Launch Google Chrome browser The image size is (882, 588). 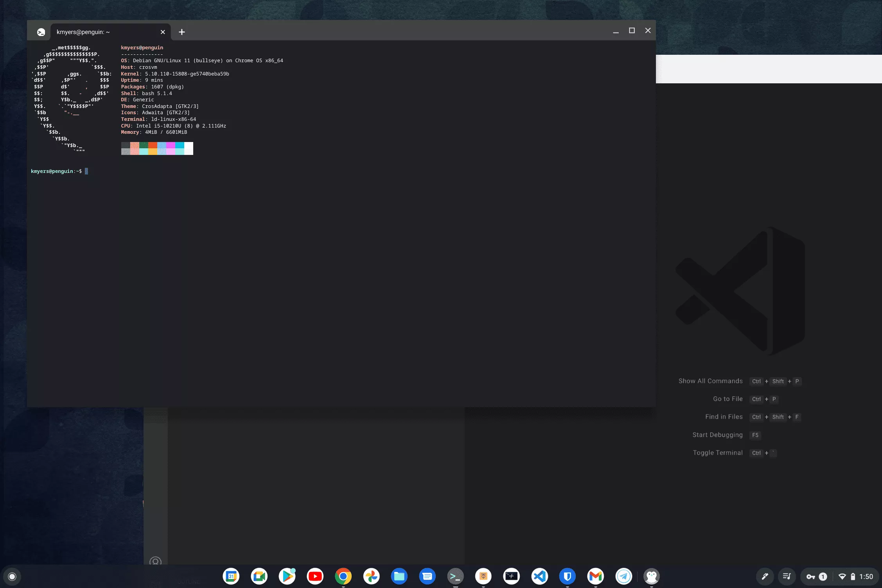pyautogui.click(x=343, y=576)
